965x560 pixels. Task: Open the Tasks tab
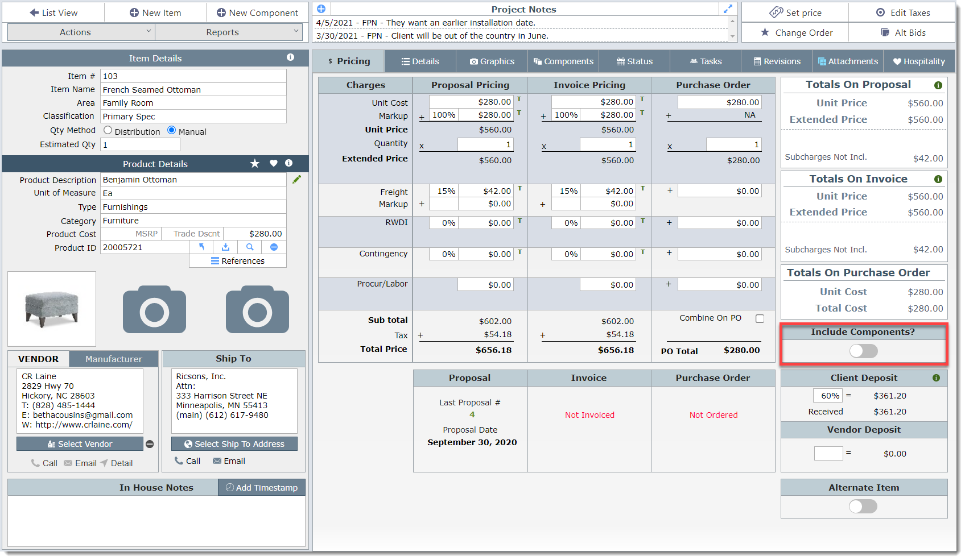pyautogui.click(x=706, y=61)
